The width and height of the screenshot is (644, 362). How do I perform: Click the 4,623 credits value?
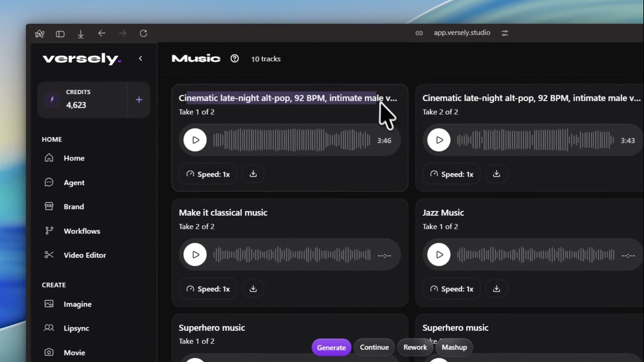coord(76,105)
